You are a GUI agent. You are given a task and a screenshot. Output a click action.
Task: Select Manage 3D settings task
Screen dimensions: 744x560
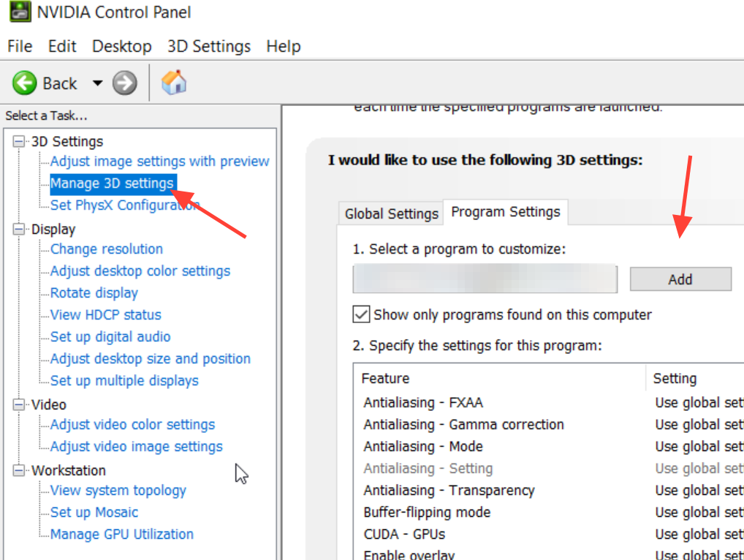(x=112, y=183)
